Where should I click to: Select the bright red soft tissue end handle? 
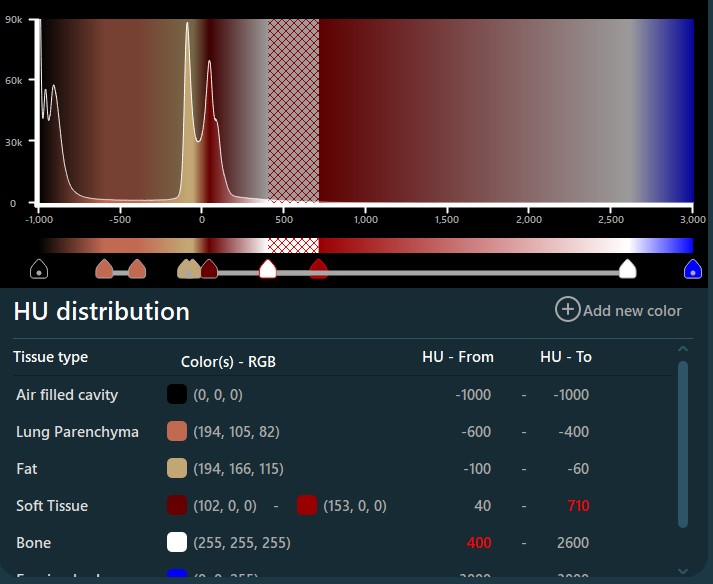click(x=318, y=268)
